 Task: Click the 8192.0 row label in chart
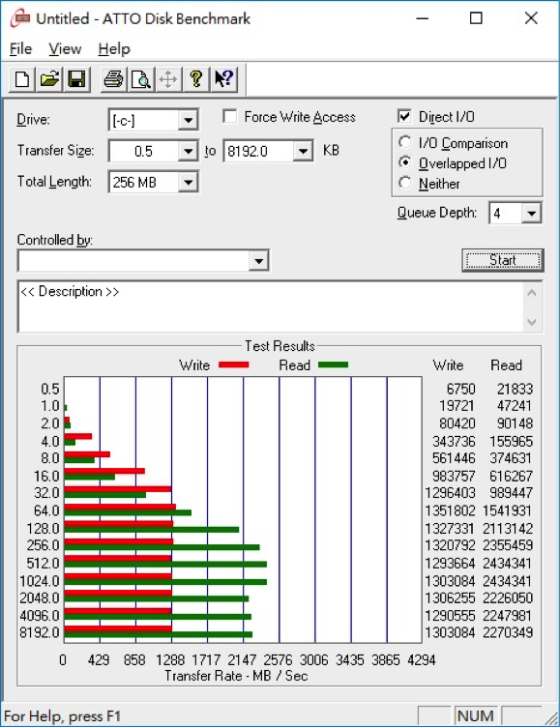click(40, 632)
